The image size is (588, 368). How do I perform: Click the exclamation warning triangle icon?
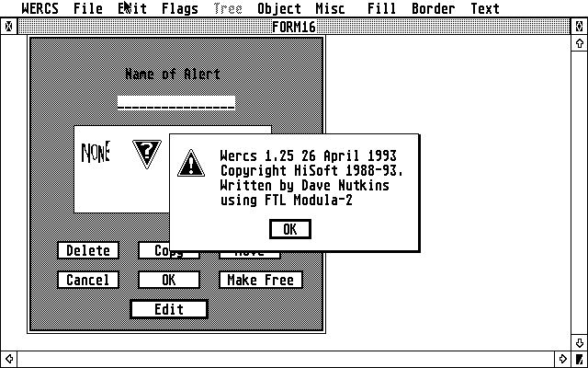(191, 163)
